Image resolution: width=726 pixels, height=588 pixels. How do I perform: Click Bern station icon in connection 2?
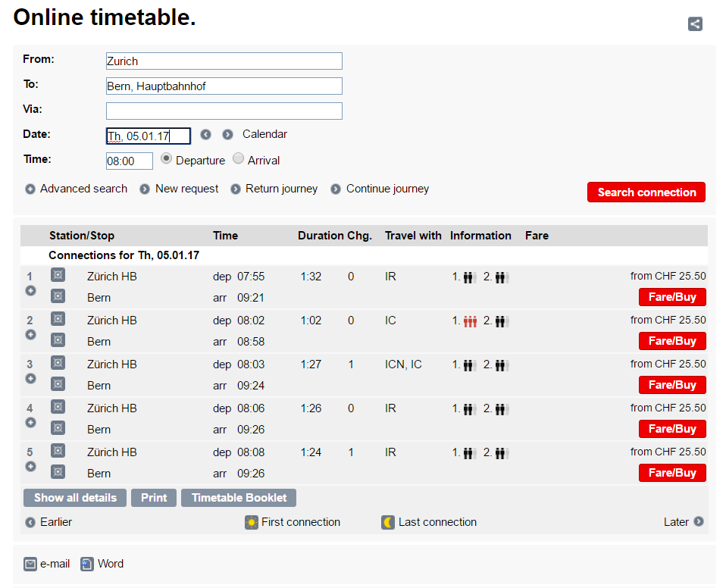pyautogui.click(x=58, y=339)
